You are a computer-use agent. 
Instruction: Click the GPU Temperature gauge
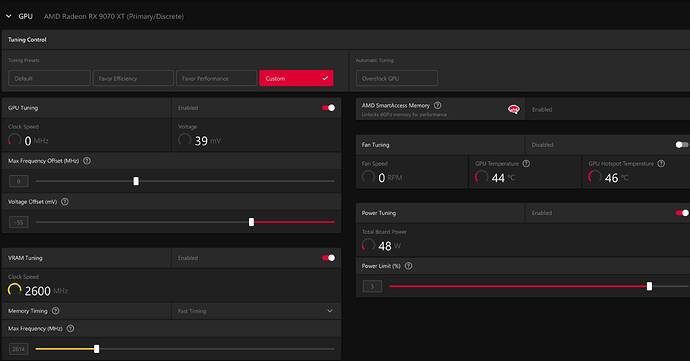pos(481,177)
